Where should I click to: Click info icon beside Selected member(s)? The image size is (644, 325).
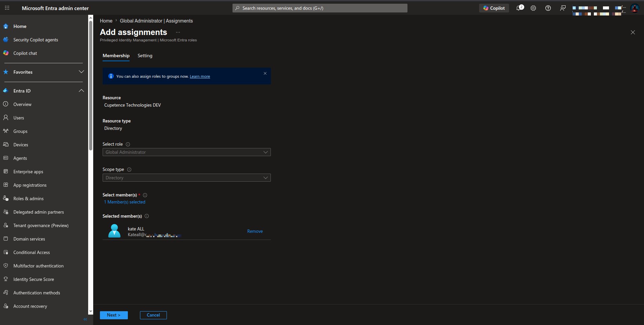[147, 216]
